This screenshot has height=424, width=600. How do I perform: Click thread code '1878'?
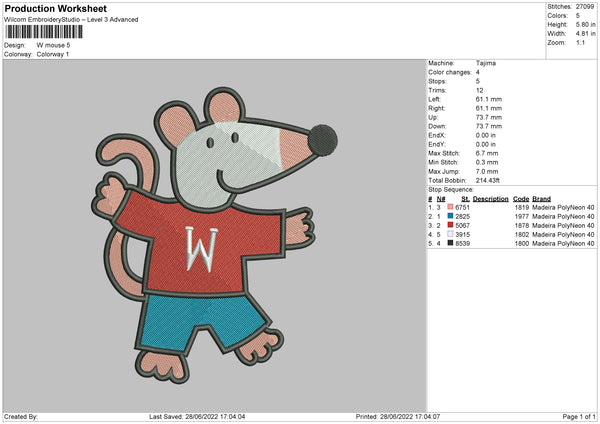click(x=522, y=225)
